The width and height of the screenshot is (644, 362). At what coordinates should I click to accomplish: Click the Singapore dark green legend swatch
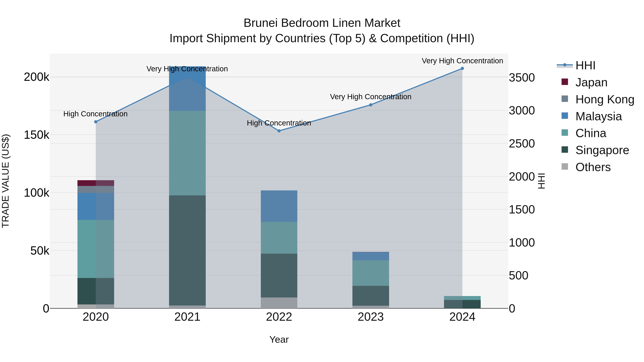coord(565,150)
